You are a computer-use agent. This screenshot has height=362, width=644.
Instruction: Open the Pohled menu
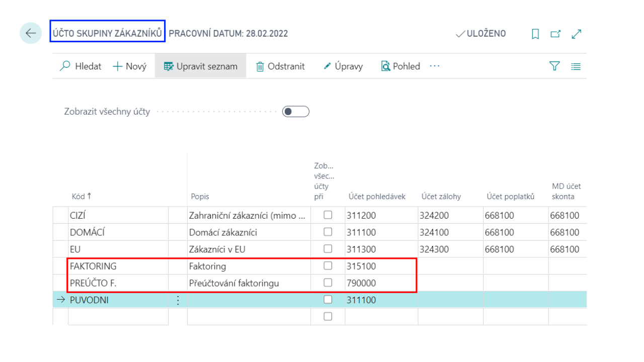(400, 66)
